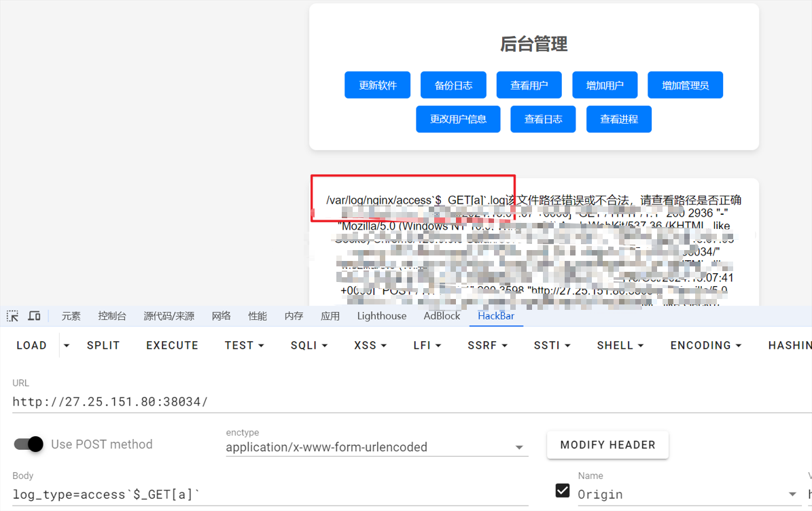Expand the header Name Origin dropdown
The width and height of the screenshot is (812, 511).
[x=792, y=494]
